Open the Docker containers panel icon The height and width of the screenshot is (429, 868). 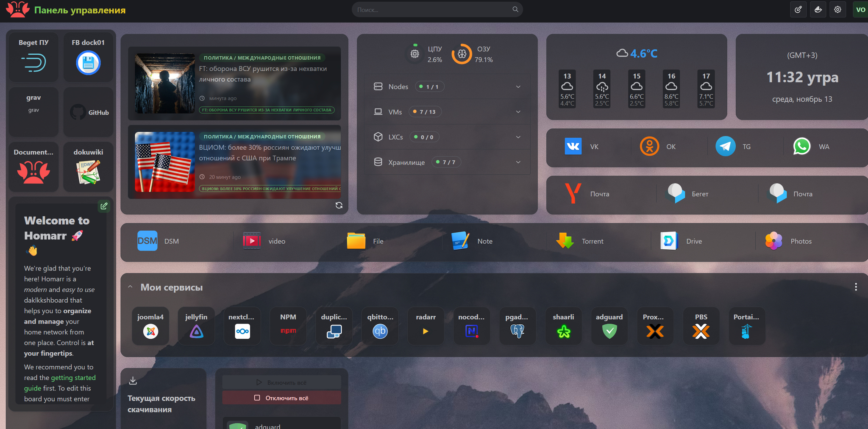coord(818,9)
